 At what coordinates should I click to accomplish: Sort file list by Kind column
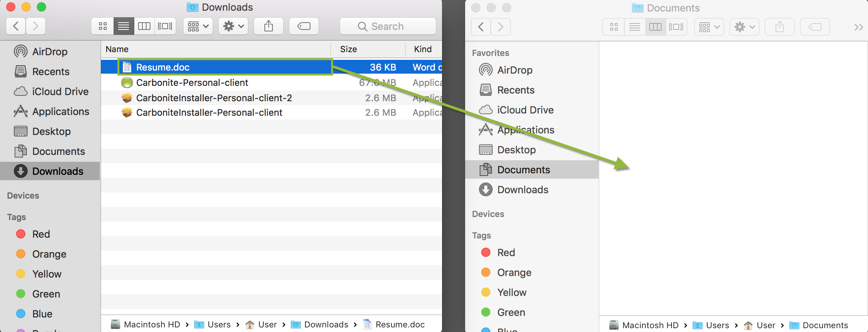(x=424, y=49)
